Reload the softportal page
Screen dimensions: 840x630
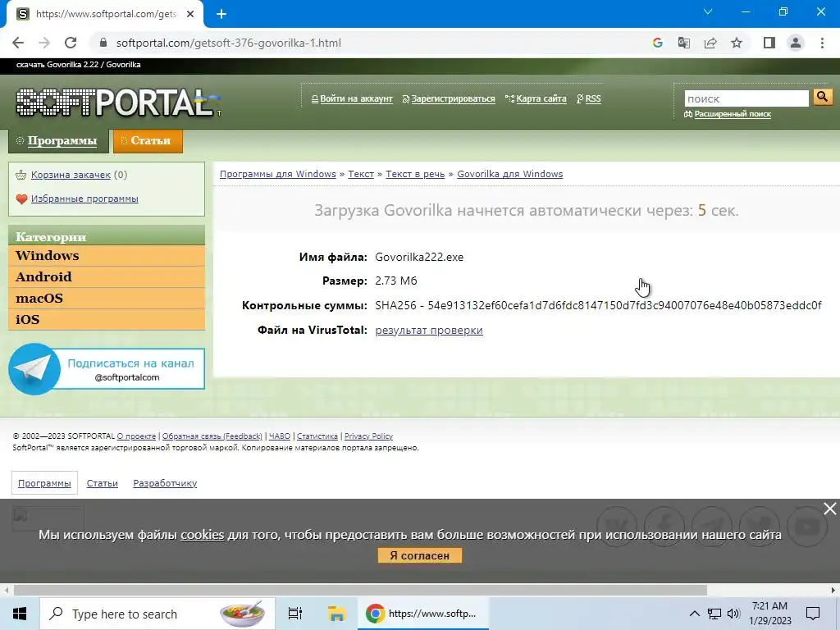(x=71, y=43)
